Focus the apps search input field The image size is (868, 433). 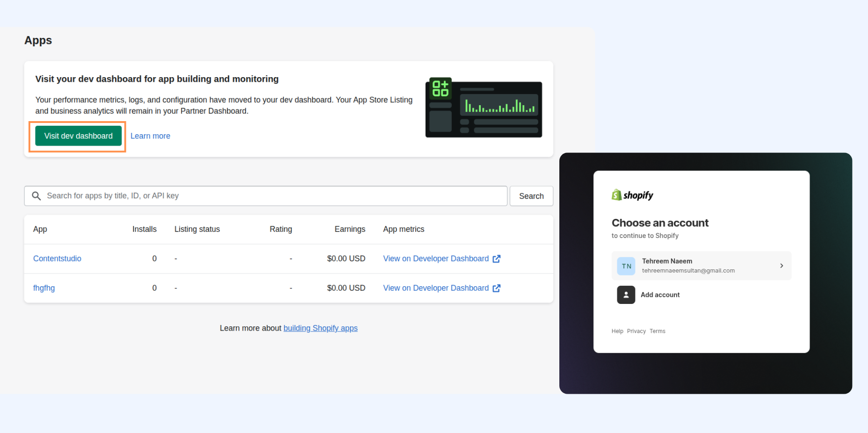pyautogui.click(x=266, y=196)
